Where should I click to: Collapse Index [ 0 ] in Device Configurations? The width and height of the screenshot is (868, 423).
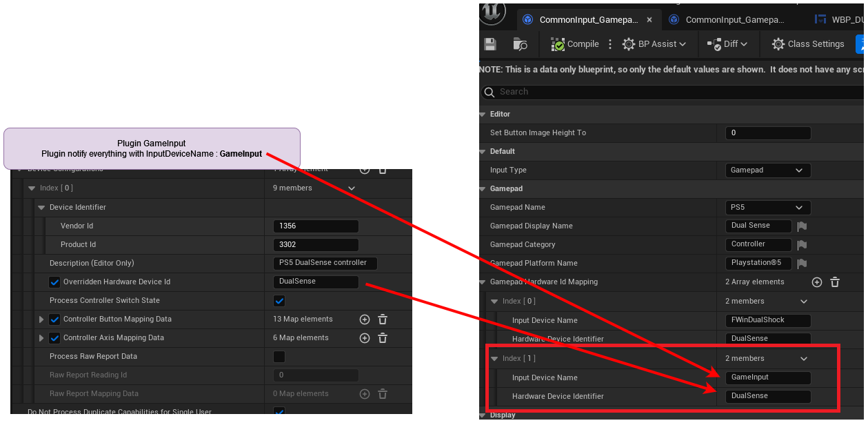tap(32, 188)
